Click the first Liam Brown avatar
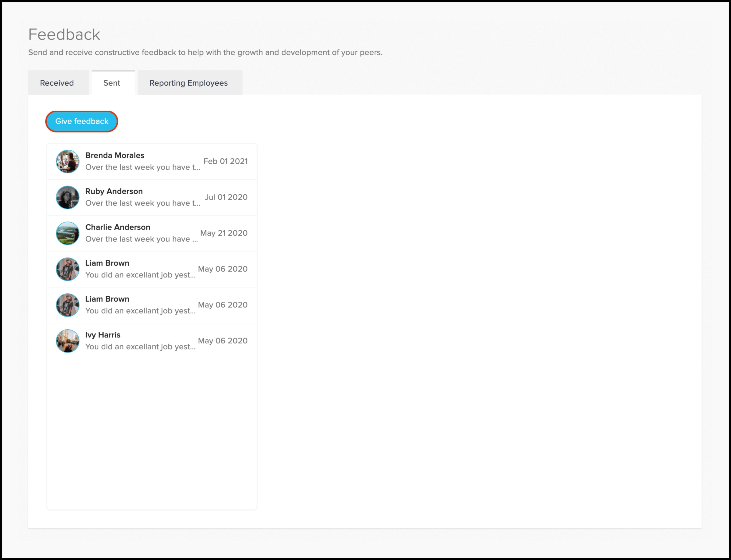This screenshot has width=731, height=560. pos(68,269)
